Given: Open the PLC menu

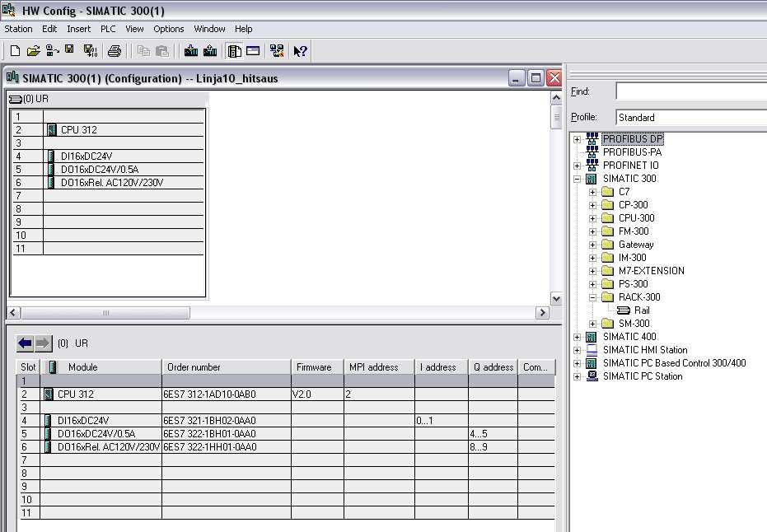Looking at the screenshot, I should click(x=108, y=29).
